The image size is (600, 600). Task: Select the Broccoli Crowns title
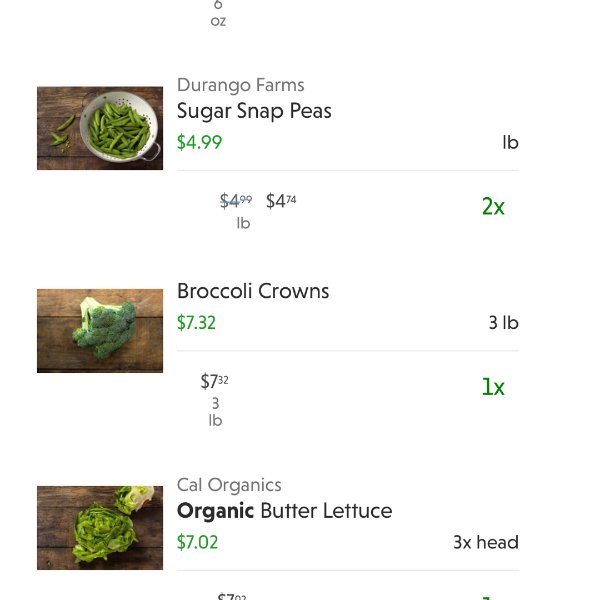coord(253,291)
